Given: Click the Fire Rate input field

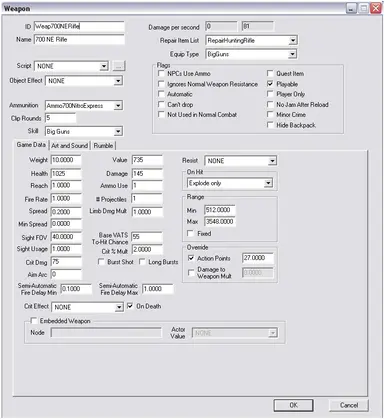Looking at the screenshot, I should 66,199.
